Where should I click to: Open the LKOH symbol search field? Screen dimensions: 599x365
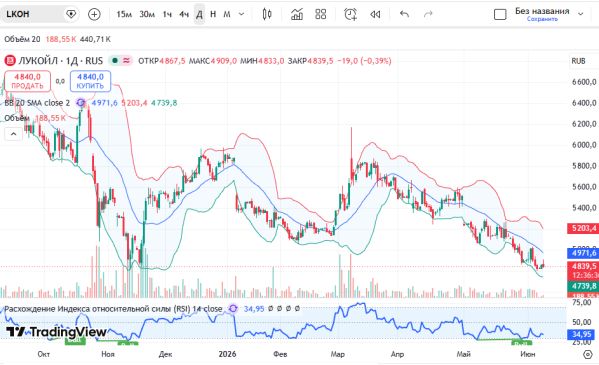coord(32,14)
